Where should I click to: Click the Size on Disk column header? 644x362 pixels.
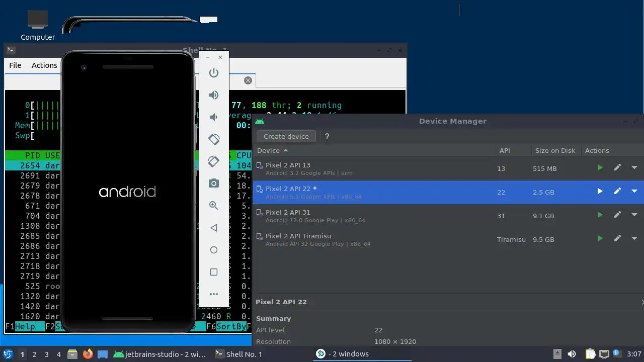click(555, 150)
